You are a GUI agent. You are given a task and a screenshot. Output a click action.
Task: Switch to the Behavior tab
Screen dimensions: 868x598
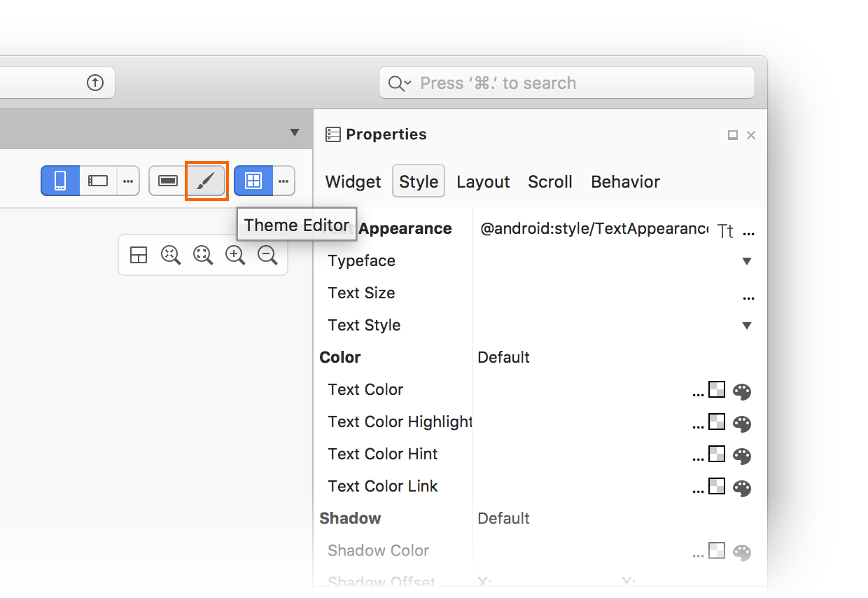pos(625,181)
